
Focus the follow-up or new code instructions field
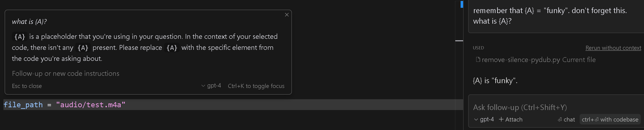[148, 73]
